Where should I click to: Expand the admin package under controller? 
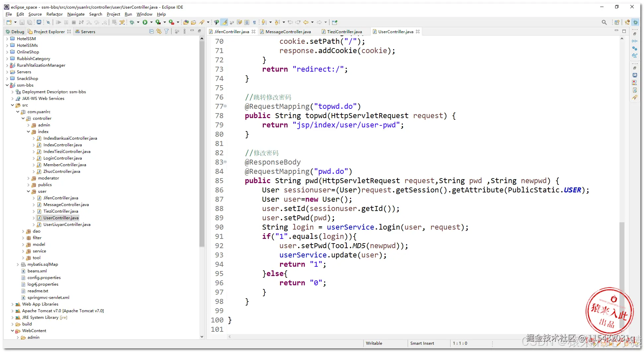click(x=29, y=125)
